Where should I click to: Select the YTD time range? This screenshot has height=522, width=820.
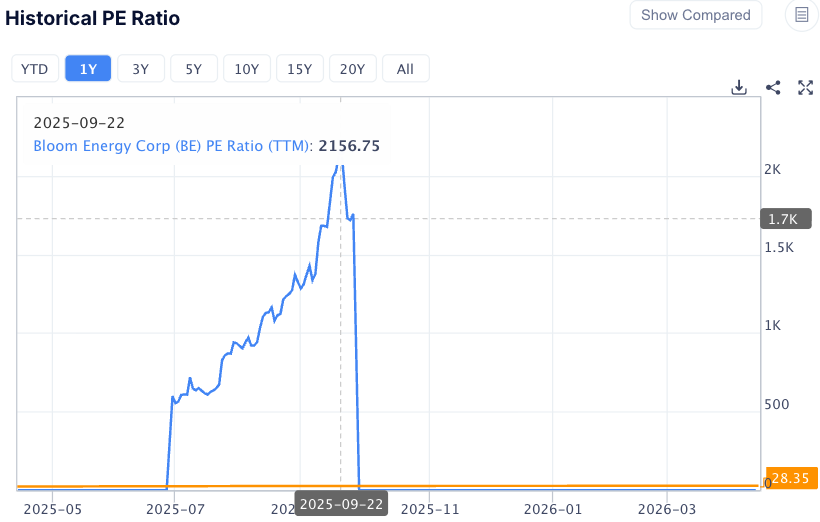(35, 69)
